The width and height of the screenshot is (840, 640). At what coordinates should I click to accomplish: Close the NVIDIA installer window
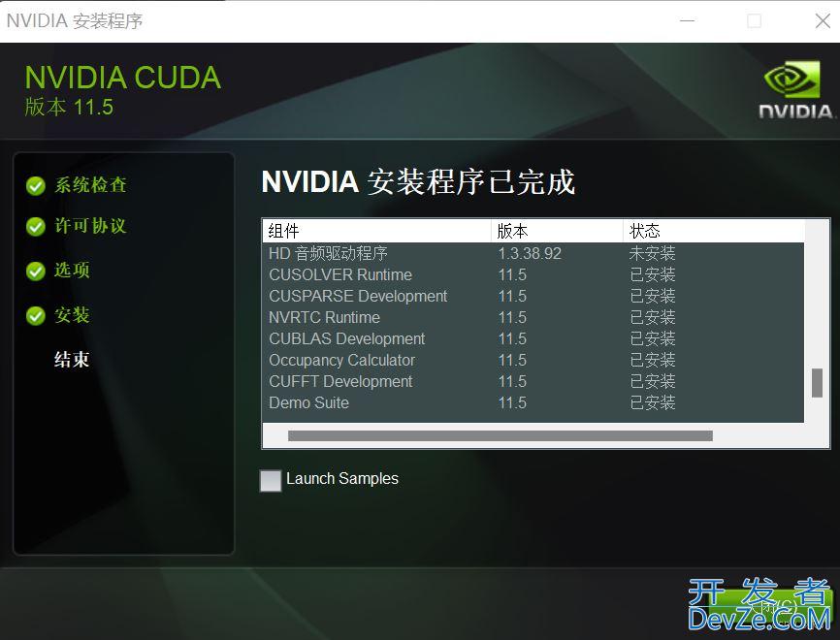(823, 21)
